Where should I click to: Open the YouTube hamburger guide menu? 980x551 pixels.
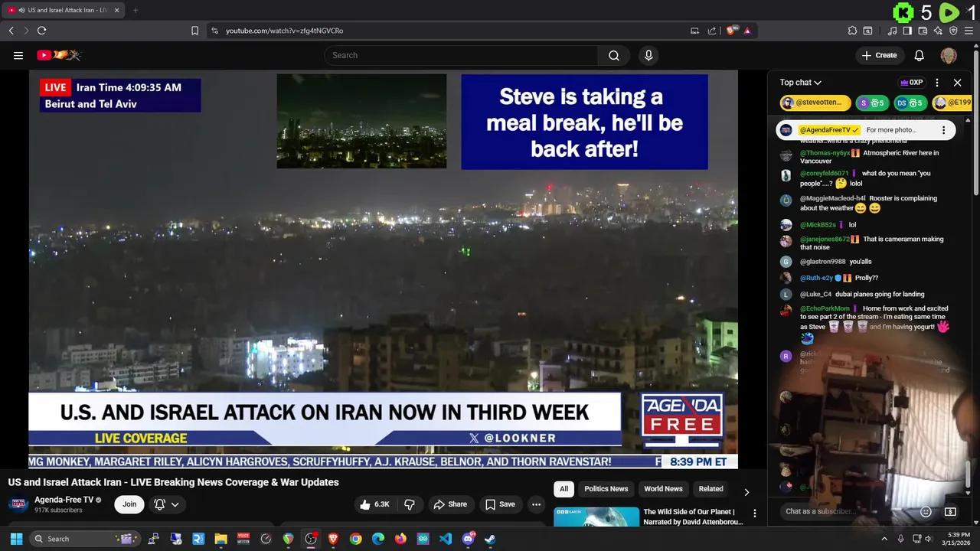18,55
